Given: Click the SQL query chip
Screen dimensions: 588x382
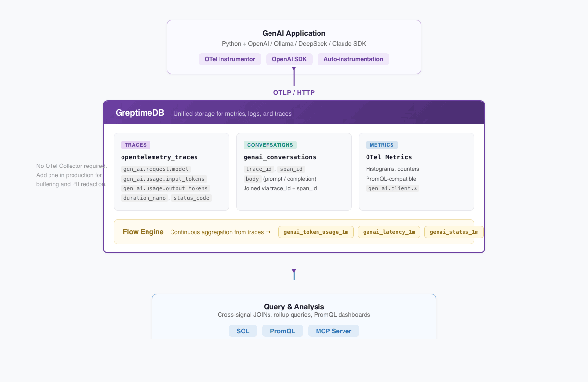Looking at the screenshot, I should coord(243,331).
